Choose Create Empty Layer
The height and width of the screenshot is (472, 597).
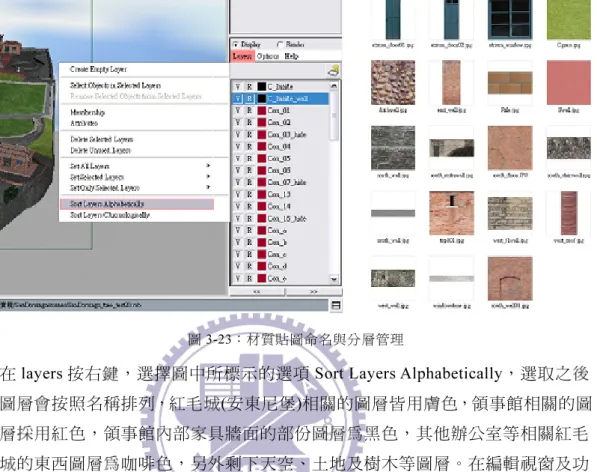[x=98, y=69]
